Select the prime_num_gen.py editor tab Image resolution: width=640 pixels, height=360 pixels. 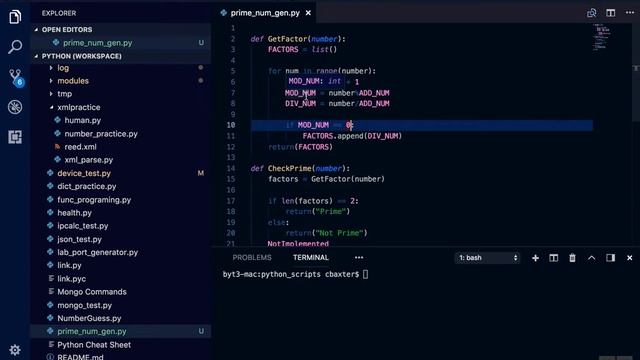point(265,13)
